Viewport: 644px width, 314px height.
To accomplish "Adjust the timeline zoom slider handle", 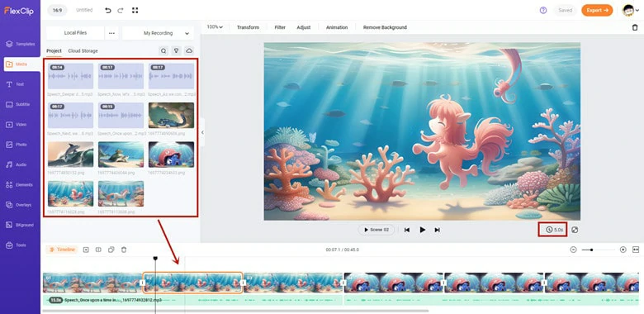I will tap(591, 250).
